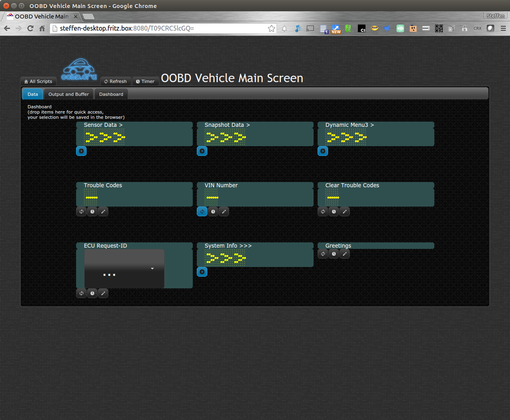The width and height of the screenshot is (510, 420).
Task: Click the pencil edit icon under Clear Trouble Codes
Action: click(x=345, y=211)
